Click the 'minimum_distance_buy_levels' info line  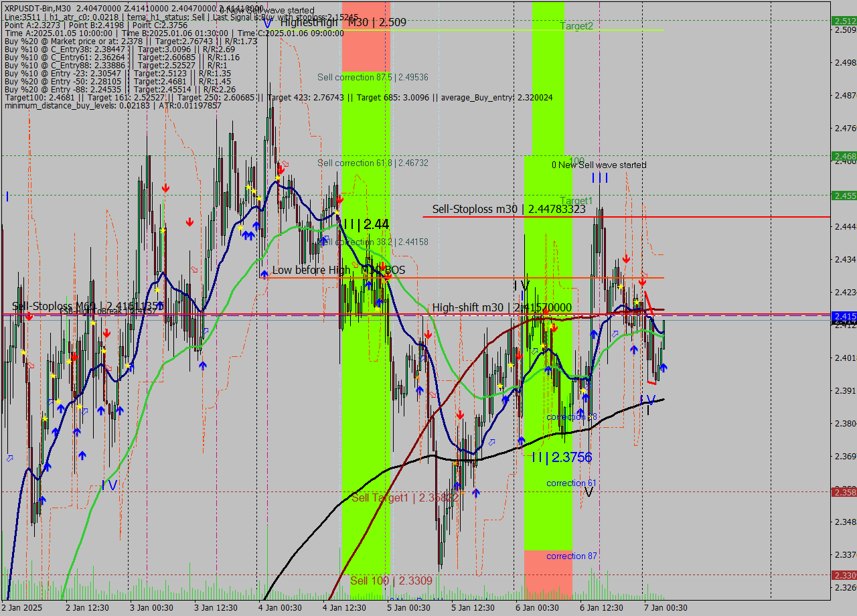pos(112,105)
